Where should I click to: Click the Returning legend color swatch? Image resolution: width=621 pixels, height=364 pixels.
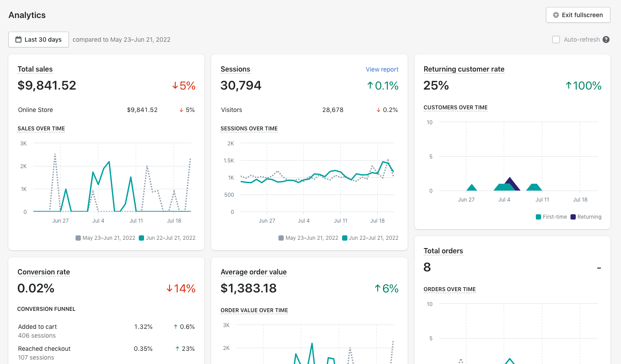[x=573, y=217]
